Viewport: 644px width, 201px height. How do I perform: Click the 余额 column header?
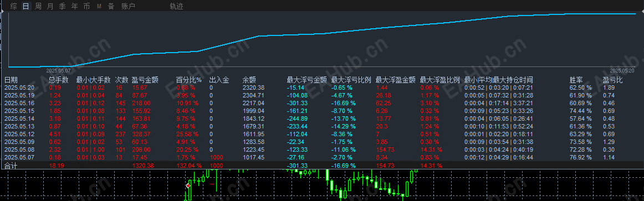(249, 80)
